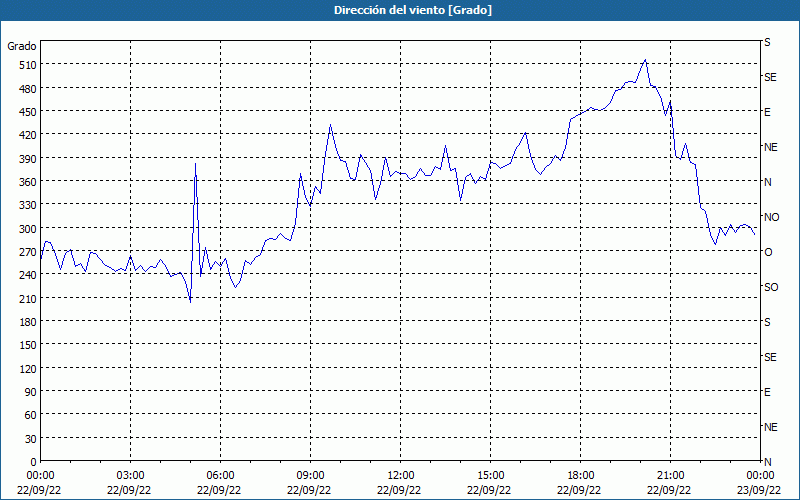Click the sharp spike peak after 05:00
Screen dimensions: 800x500
pos(195,163)
